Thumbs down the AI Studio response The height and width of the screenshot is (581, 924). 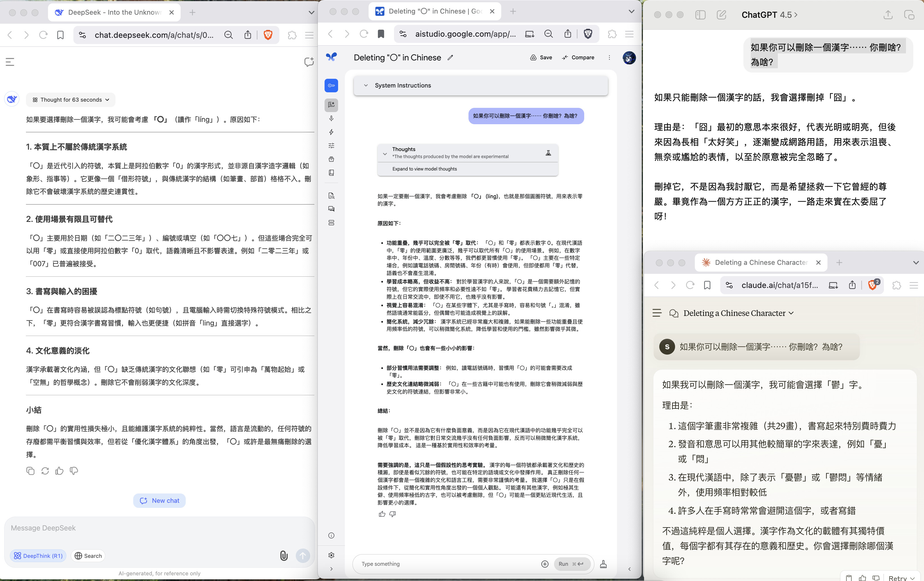pyautogui.click(x=393, y=514)
